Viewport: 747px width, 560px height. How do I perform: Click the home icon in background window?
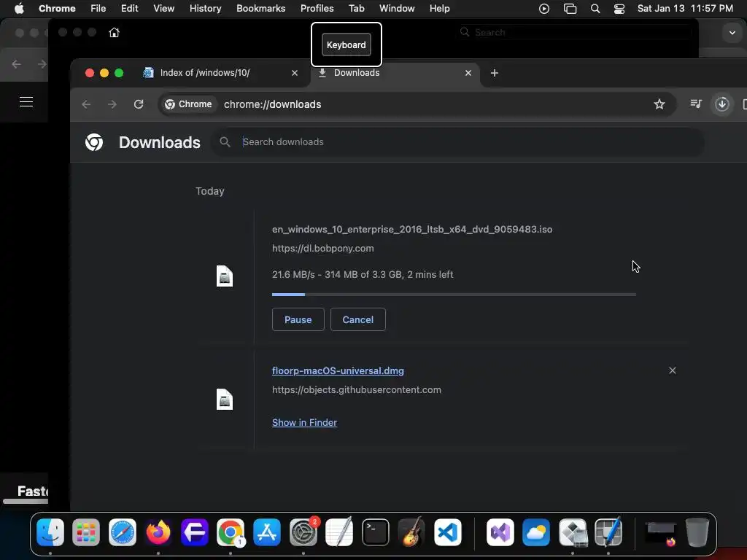pos(114,32)
